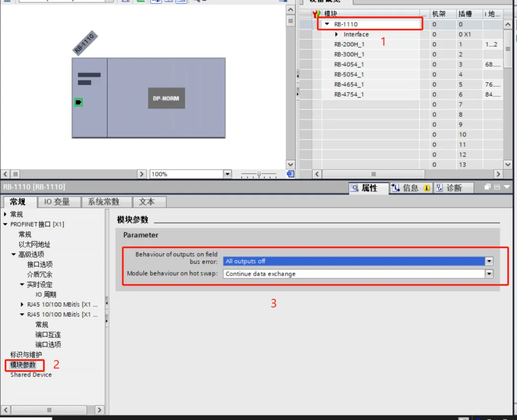Switch to the 系统常数 tab

pyautogui.click(x=103, y=202)
